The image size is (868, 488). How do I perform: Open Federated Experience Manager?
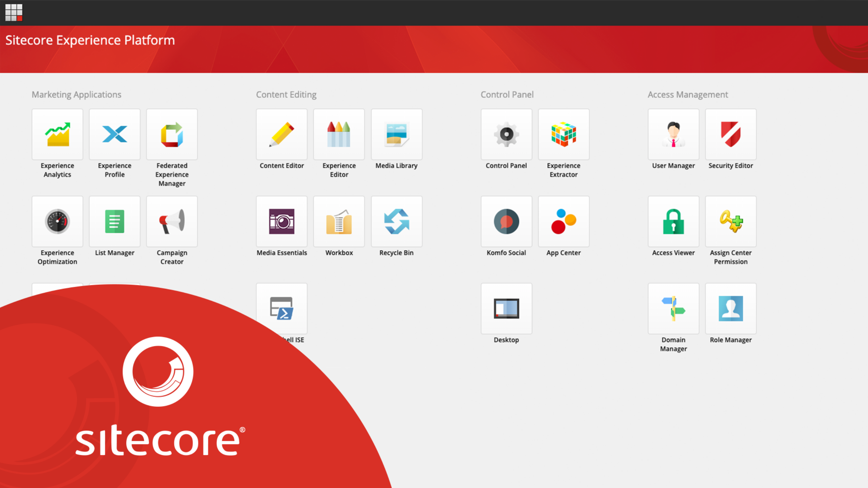pyautogui.click(x=172, y=134)
